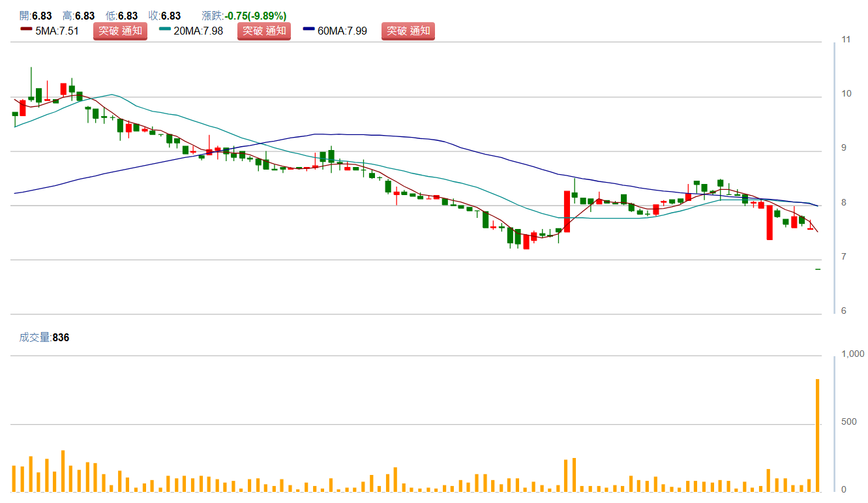Screen dimensions: 868x503
Task: Select the 5MA:7.51 legend label
Action: (57, 31)
